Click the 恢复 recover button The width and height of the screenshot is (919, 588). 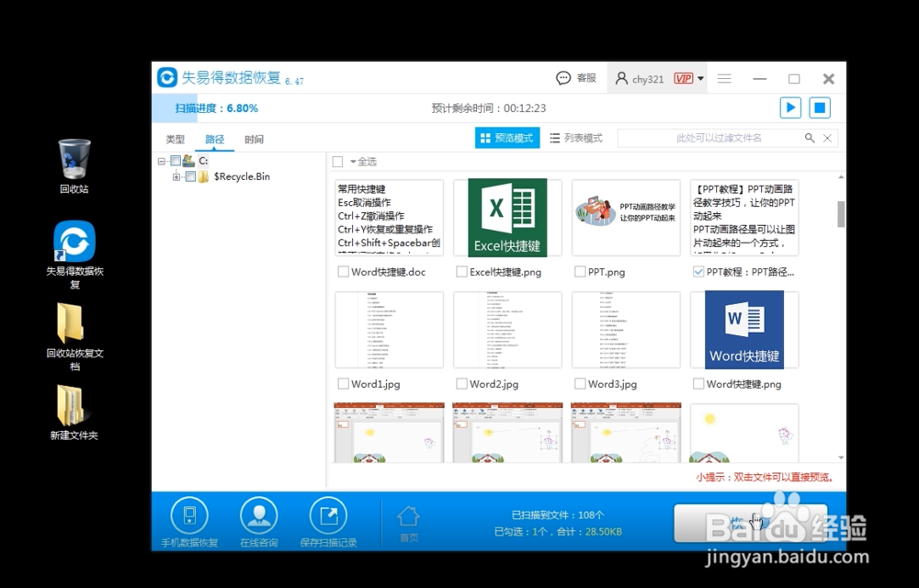click(x=748, y=522)
